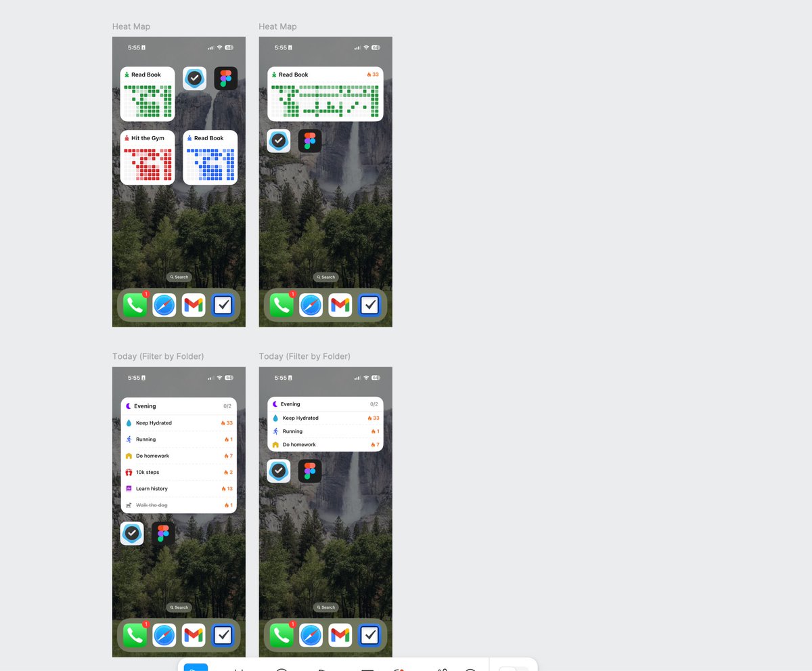Screen dimensions: 812x671
Task: Click the 0/2 counter in the six-habit Today widget
Action: pyautogui.click(x=227, y=406)
